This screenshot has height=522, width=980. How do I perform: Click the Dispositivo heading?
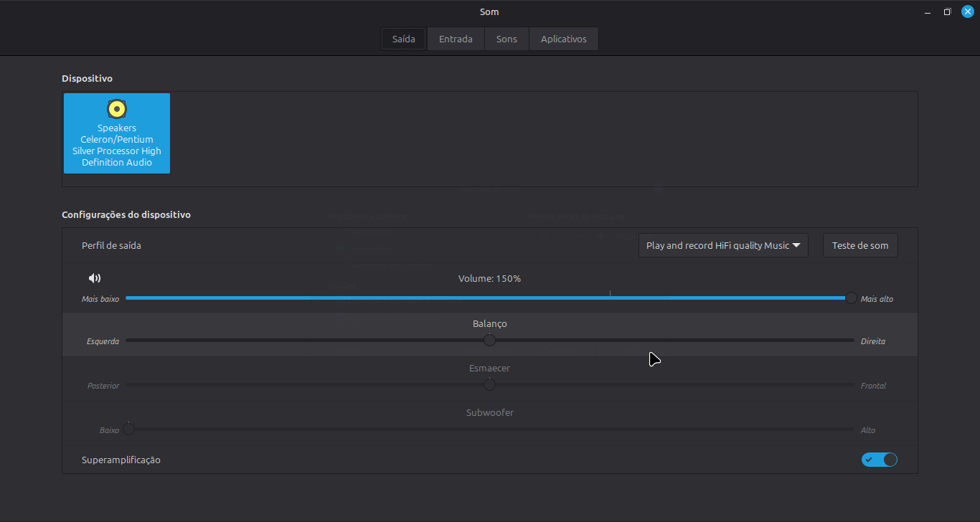[87, 78]
